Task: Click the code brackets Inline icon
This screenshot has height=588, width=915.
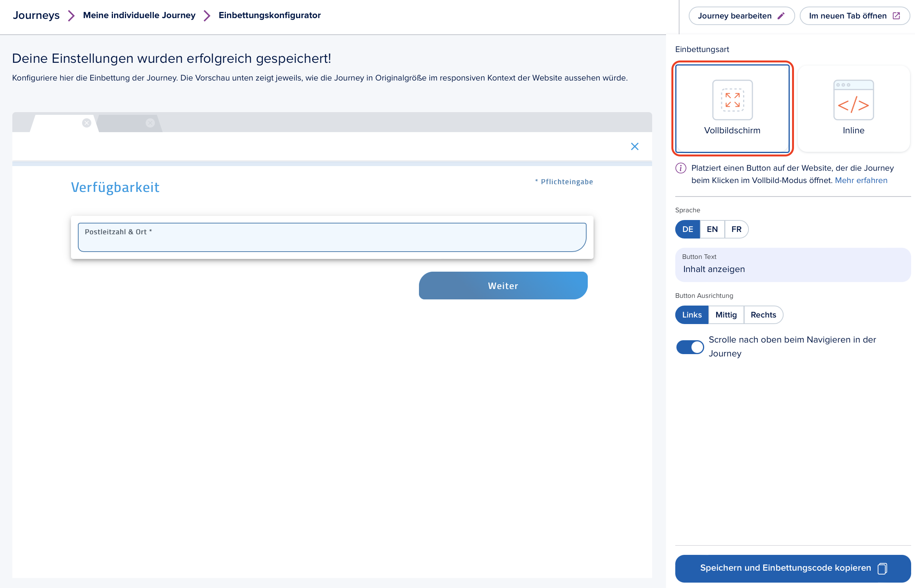Action: click(853, 100)
